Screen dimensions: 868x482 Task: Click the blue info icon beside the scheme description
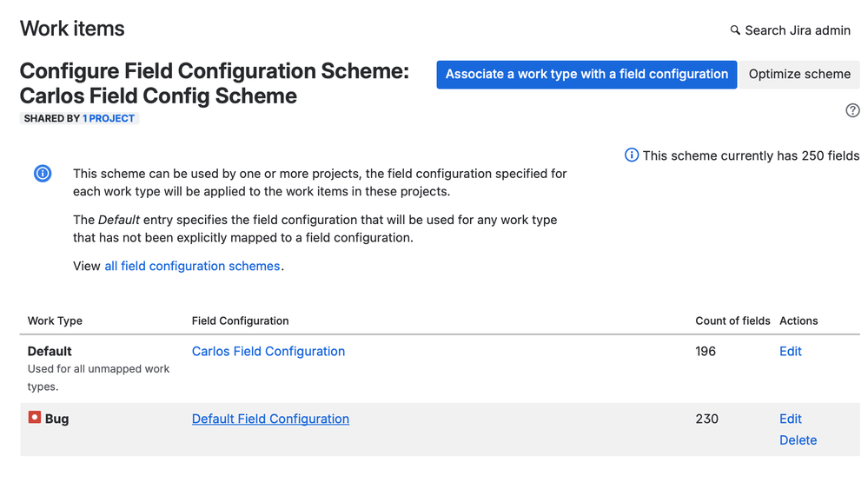click(43, 174)
